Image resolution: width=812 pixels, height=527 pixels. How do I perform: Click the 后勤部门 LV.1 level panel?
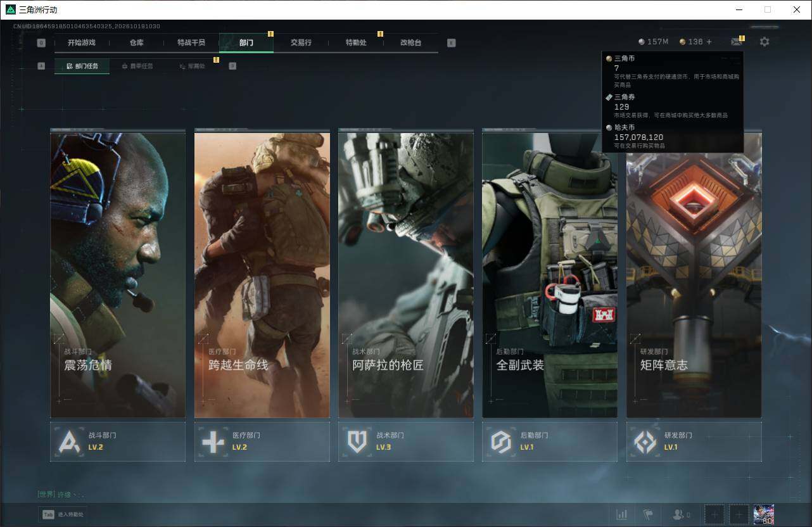pos(550,441)
